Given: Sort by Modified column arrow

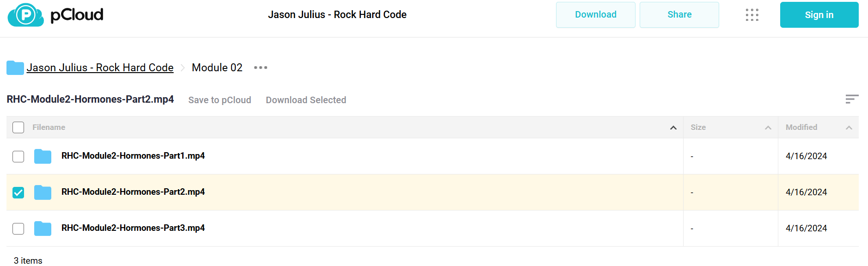Looking at the screenshot, I should [x=849, y=128].
